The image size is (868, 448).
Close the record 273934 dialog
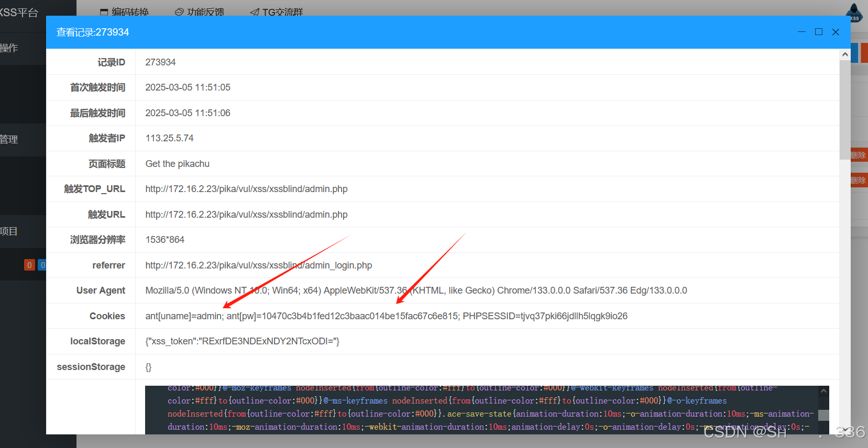[836, 32]
